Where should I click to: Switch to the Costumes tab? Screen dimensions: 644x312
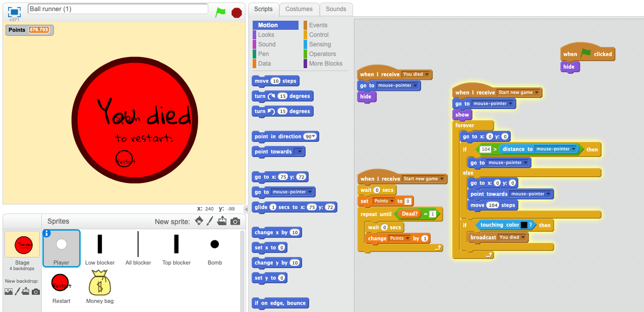pyautogui.click(x=299, y=9)
